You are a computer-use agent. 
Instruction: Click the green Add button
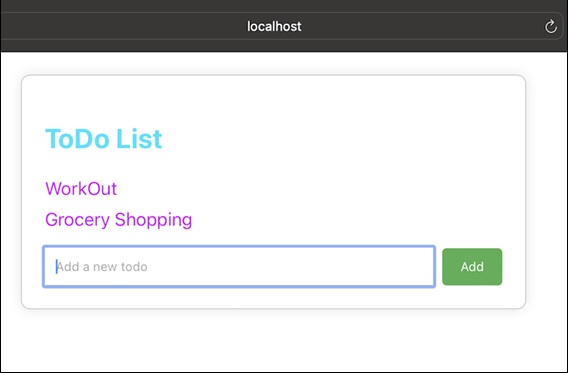tap(472, 267)
